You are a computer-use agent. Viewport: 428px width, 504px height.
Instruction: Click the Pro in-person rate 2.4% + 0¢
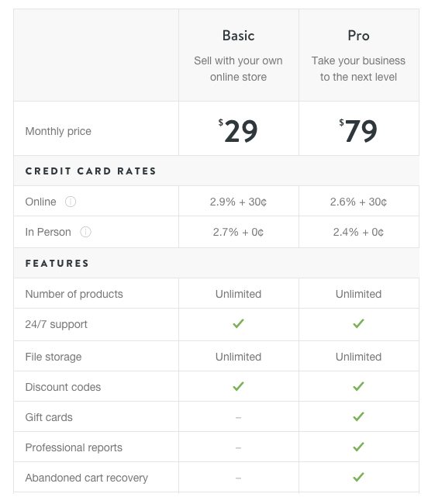pos(358,232)
